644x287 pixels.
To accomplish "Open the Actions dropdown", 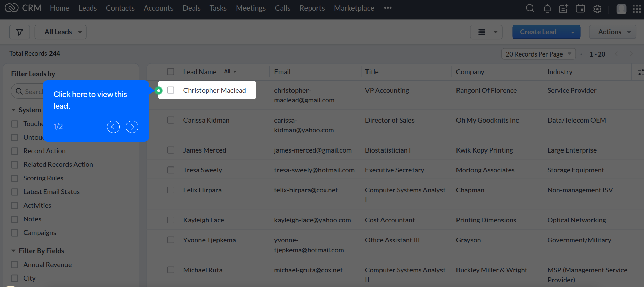I will pyautogui.click(x=613, y=32).
